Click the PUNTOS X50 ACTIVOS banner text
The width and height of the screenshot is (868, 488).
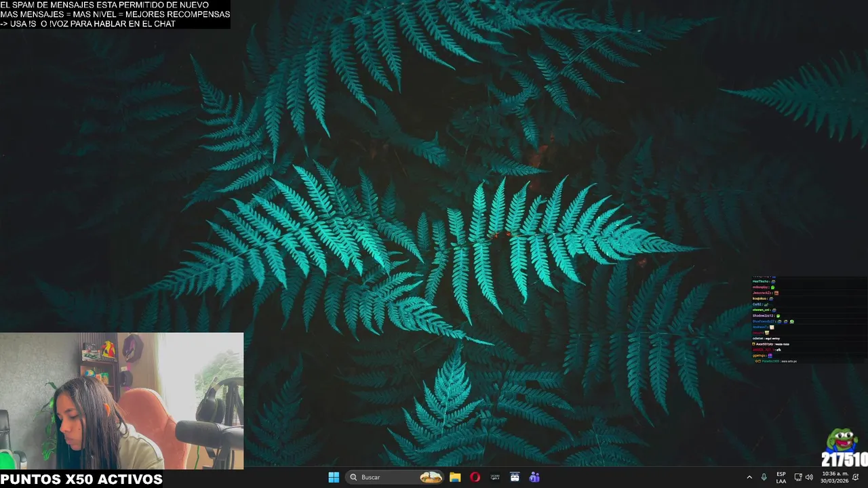81,479
